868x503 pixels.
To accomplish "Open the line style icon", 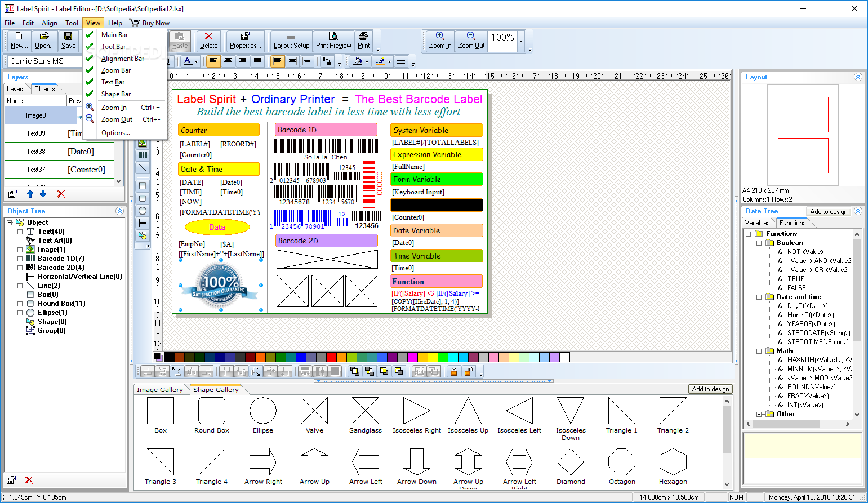I will [x=400, y=61].
